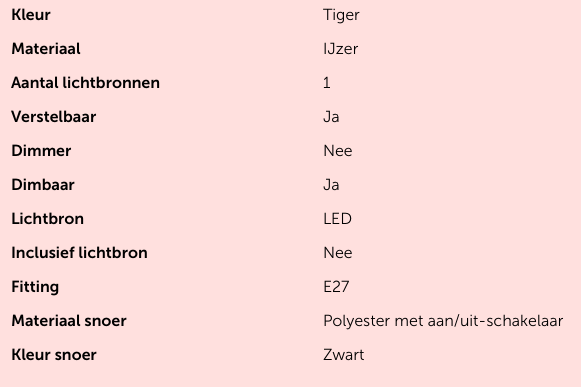The height and width of the screenshot is (387, 581).
Task: Select the Aantal lichtbronnen label
Action: 86,83
